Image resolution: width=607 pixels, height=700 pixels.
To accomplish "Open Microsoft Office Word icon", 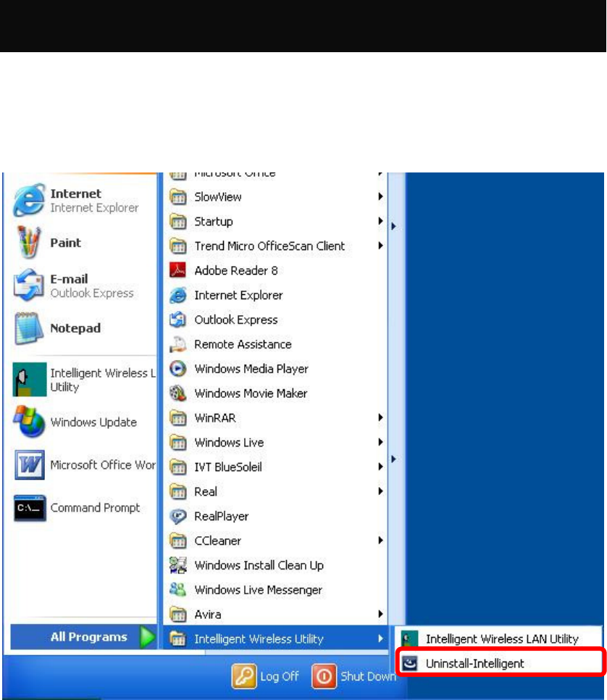I will tap(30, 464).
